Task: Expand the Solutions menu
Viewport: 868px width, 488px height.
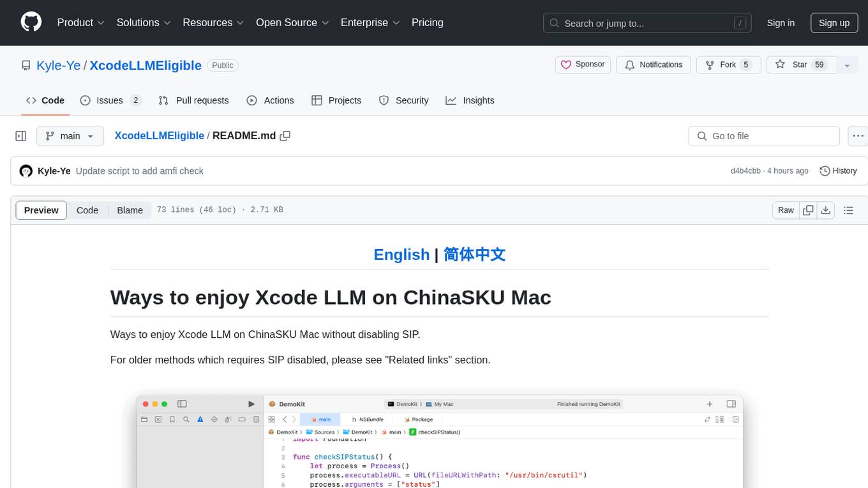Action: pos(144,22)
